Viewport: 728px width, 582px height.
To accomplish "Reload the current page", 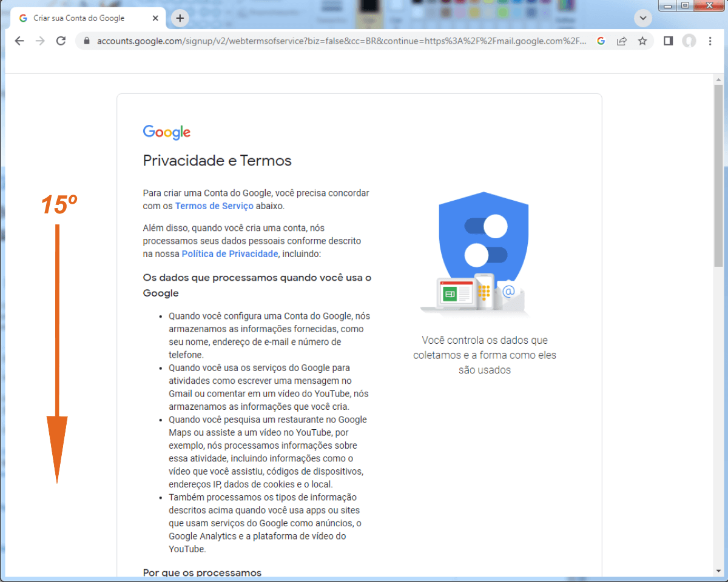I will point(61,41).
